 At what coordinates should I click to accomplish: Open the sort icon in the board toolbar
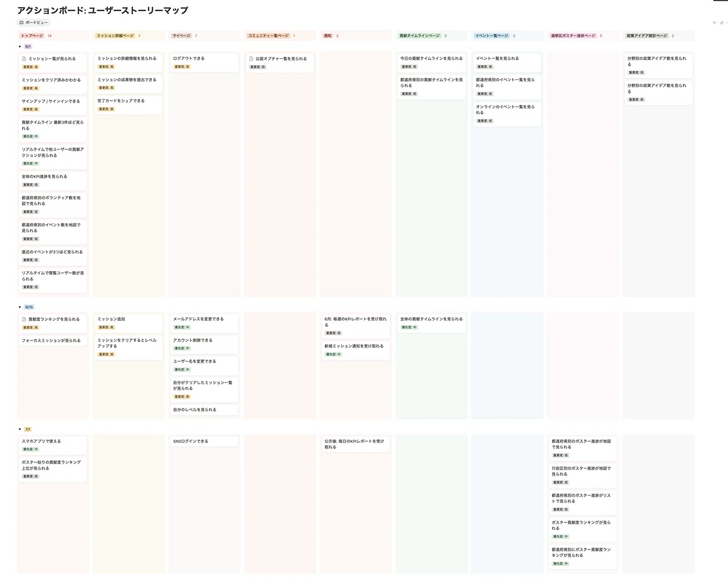(721, 22)
